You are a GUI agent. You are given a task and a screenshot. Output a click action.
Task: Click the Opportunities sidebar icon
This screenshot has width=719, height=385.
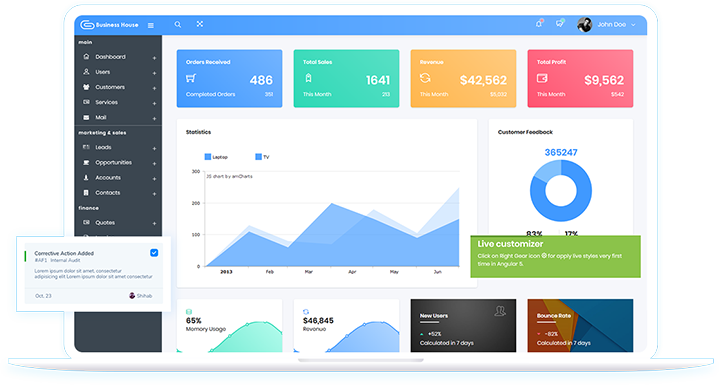(x=86, y=162)
